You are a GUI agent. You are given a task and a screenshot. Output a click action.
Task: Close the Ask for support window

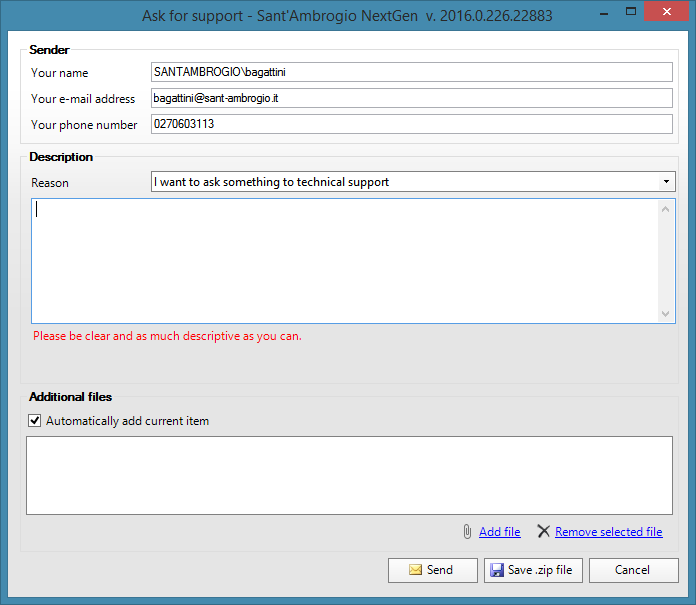pyautogui.click(x=666, y=12)
